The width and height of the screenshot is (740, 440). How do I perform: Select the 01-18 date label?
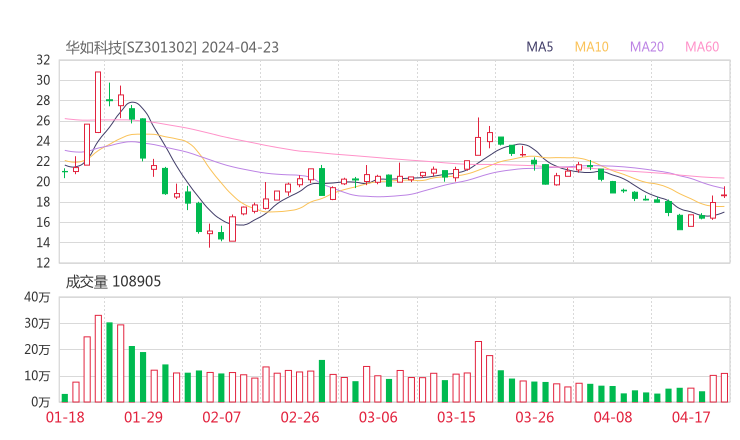point(65,417)
